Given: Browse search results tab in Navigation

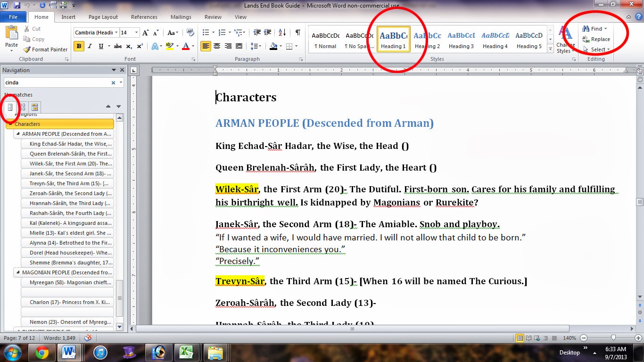Looking at the screenshot, I should pos(34,107).
